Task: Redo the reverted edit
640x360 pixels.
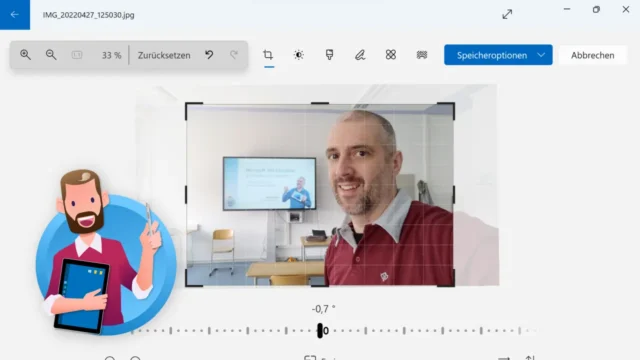Action: (x=234, y=55)
